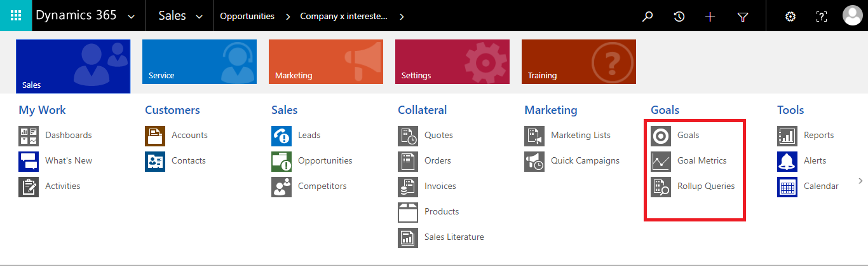Open the settings gear icon

[x=790, y=17]
